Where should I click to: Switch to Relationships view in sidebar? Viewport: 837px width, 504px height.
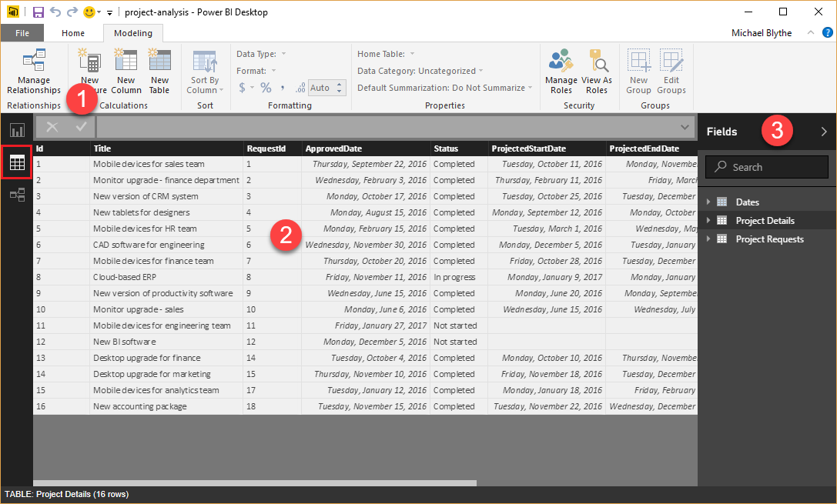point(17,195)
